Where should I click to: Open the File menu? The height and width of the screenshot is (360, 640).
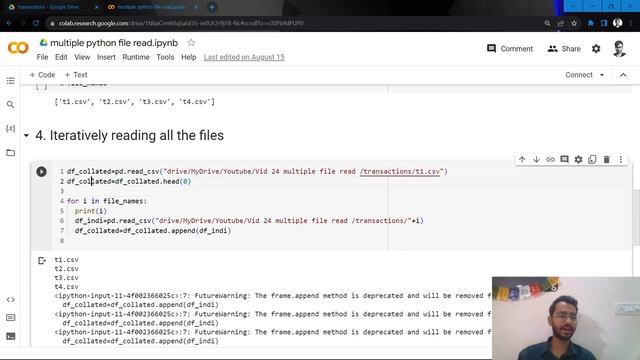point(42,57)
